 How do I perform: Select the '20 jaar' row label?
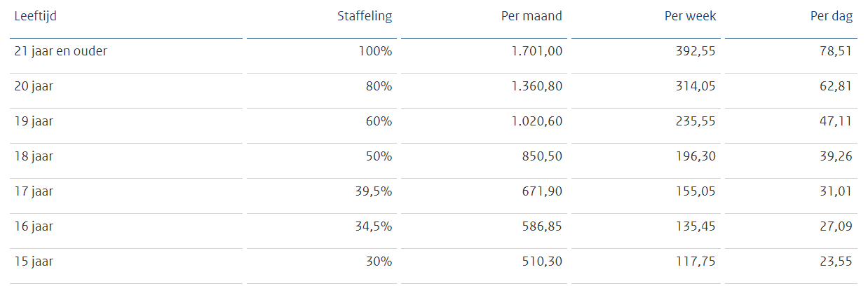point(34,86)
